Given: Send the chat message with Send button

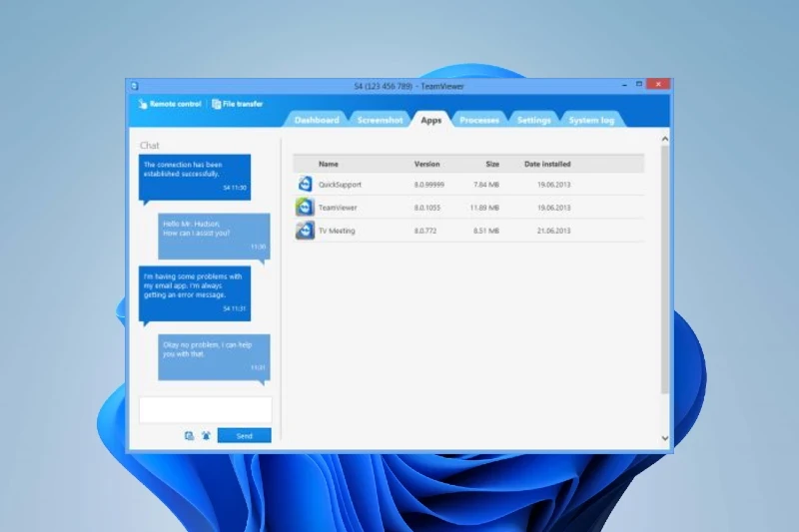Looking at the screenshot, I should (244, 436).
